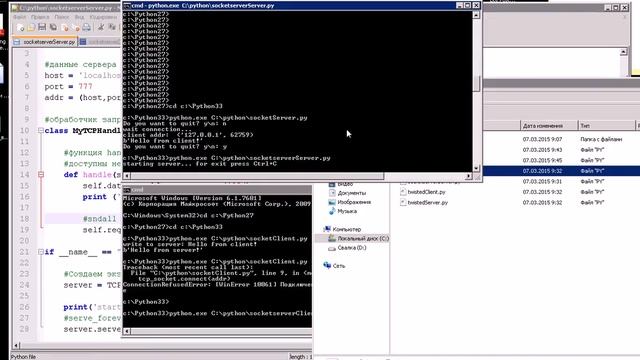Click the Save All icon in Notepad++ toolbar

(x=53, y=28)
